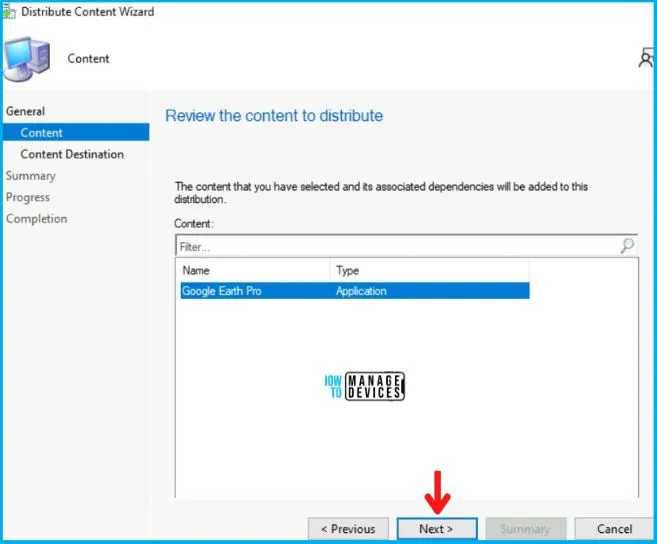Click the computer wizard icon in header
Screen dimensions: 657x544
click(x=27, y=58)
